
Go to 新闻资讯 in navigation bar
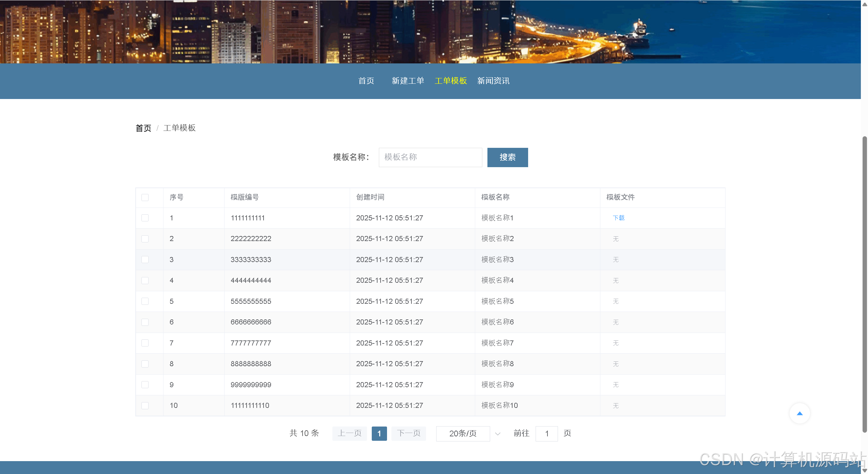[x=493, y=81]
